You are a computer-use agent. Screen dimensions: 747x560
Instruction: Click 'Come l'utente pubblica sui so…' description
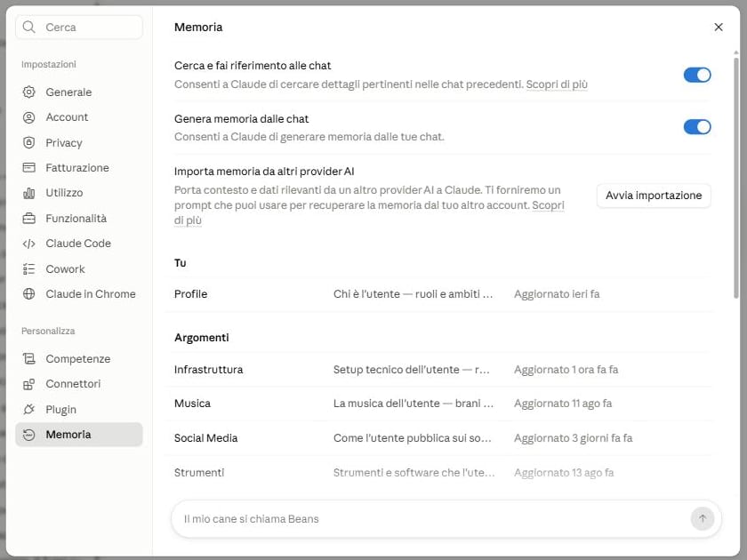pyautogui.click(x=412, y=438)
